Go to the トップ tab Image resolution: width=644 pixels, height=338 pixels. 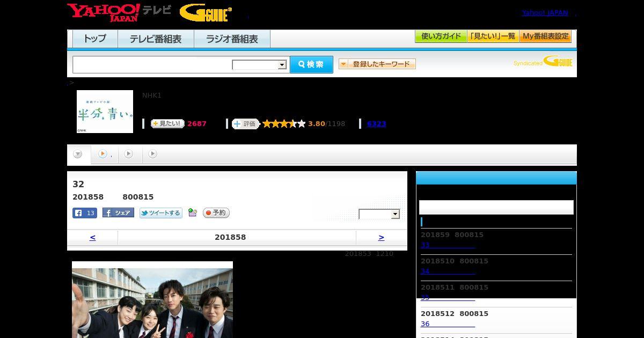tap(95, 39)
